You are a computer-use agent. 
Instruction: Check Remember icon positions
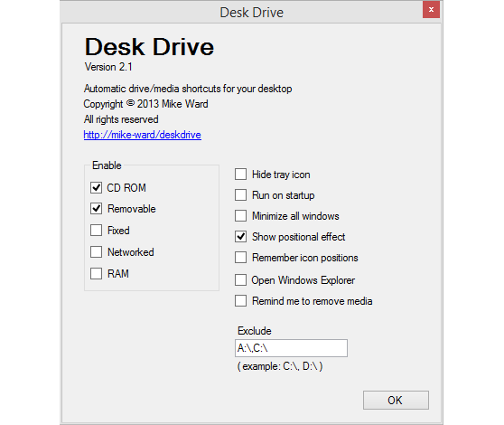pos(241,258)
